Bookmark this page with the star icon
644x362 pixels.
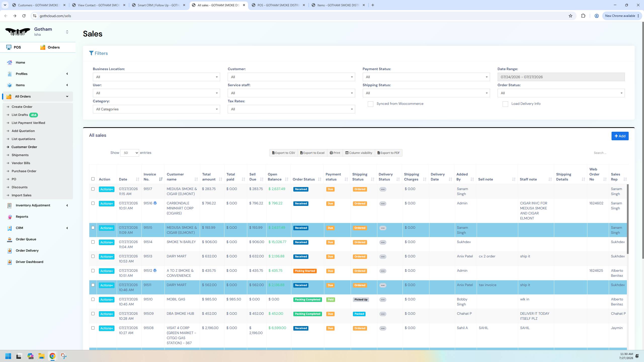tap(570, 16)
